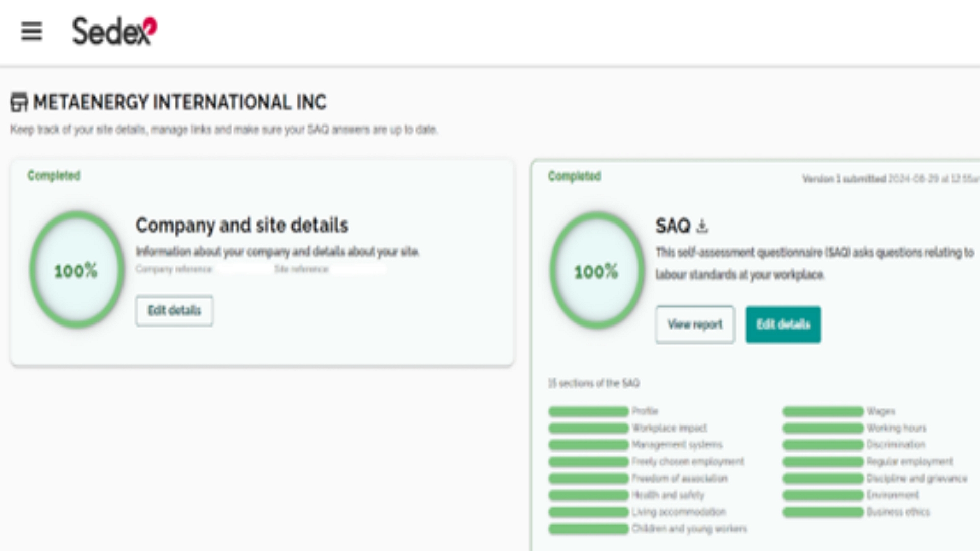The width and height of the screenshot is (980, 551).
Task: Click the Completed status on the Company card
Action: pyautogui.click(x=54, y=176)
